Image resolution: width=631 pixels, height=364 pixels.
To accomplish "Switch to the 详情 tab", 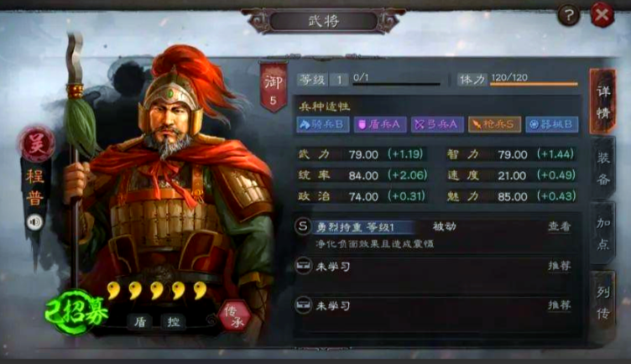I will pos(602,101).
